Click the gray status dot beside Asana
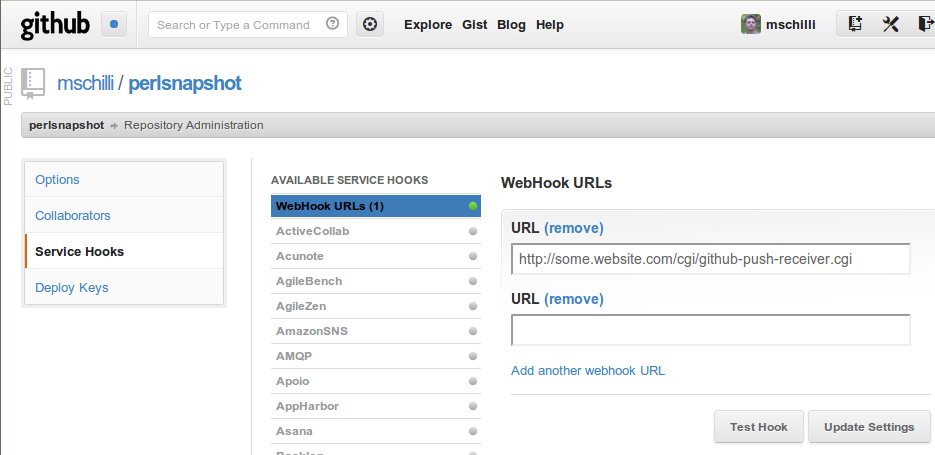 (473, 431)
